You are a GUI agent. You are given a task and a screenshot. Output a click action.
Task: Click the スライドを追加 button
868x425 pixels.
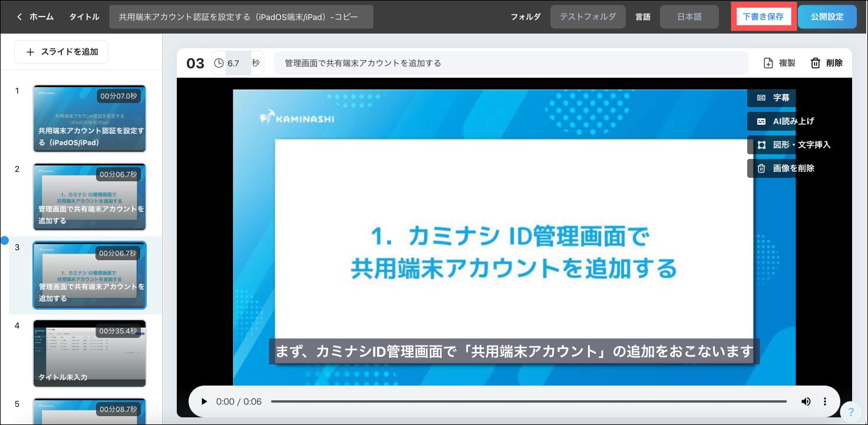[x=61, y=52]
